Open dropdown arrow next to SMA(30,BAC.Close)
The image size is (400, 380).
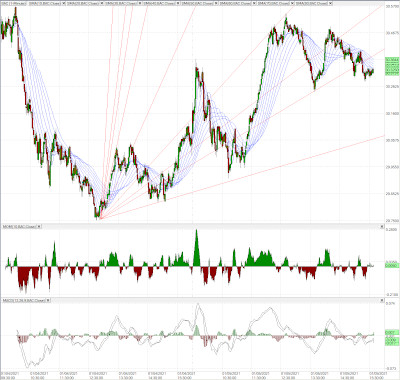point(140,3)
